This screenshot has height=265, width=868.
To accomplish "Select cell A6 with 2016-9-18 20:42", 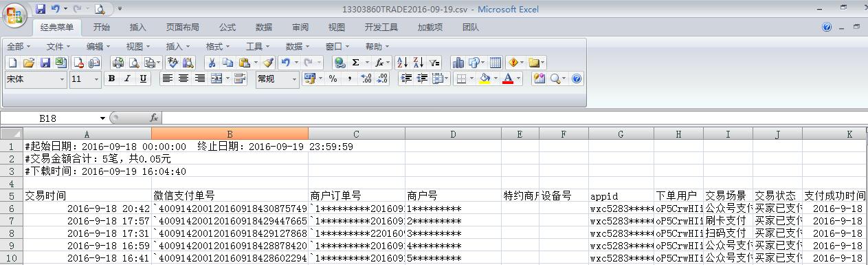I will pos(87,209).
